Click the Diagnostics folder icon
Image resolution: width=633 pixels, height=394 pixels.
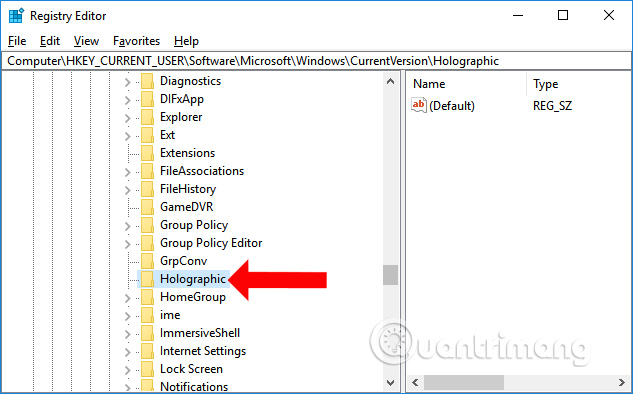point(147,81)
